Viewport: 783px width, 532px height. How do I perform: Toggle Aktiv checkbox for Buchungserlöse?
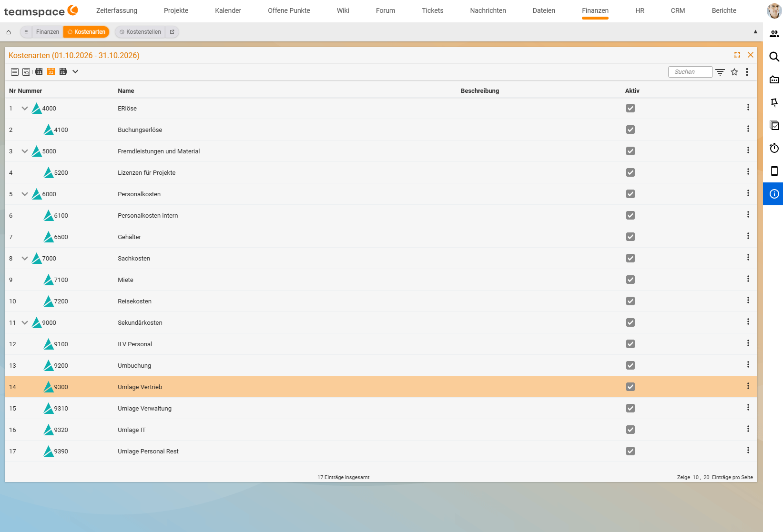coord(630,130)
